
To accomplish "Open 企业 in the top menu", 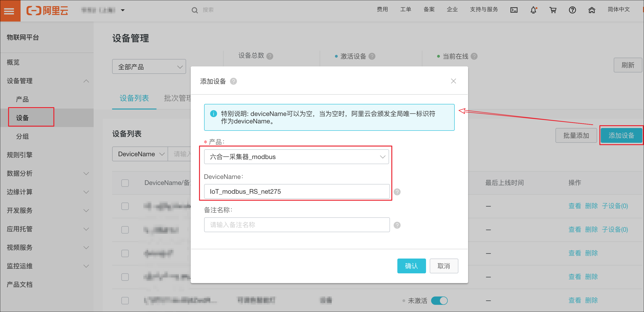I will coord(452,9).
